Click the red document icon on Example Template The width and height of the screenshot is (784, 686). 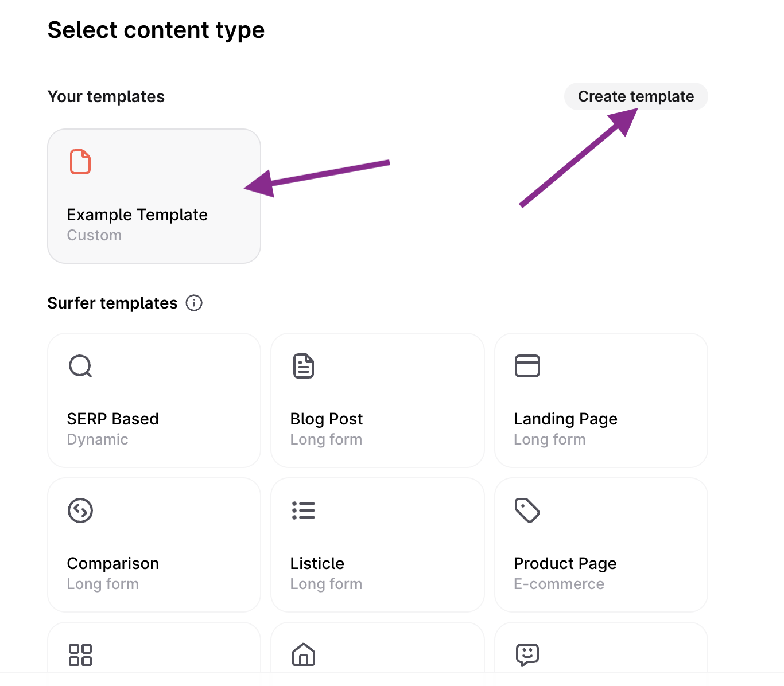pos(80,162)
